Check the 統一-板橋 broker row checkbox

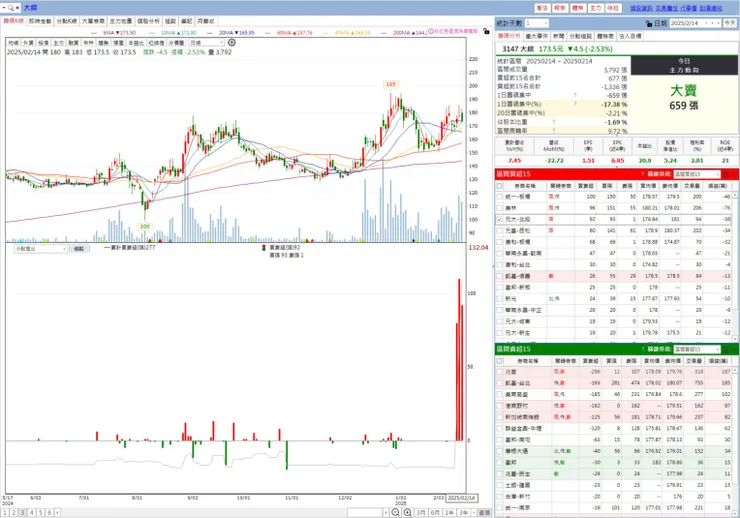click(499, 196)
